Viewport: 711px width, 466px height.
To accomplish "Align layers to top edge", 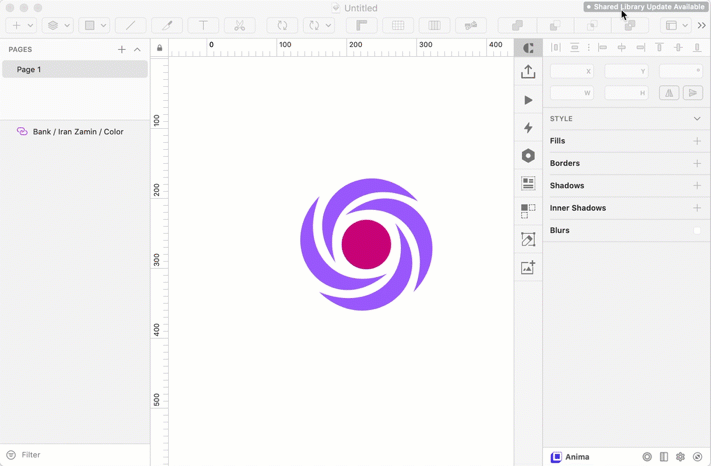I will (x=659, y=48).
